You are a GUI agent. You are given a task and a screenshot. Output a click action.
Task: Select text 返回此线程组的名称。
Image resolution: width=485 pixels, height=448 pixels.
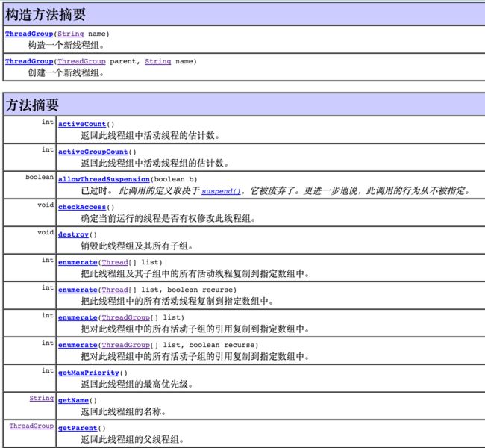124,411
